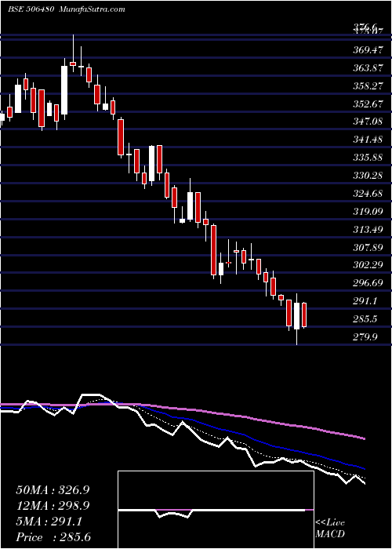The height and width of the screenshot is (549, 392).
Task: Click the blue 12MA line's right end
Action: click(364, 468)
